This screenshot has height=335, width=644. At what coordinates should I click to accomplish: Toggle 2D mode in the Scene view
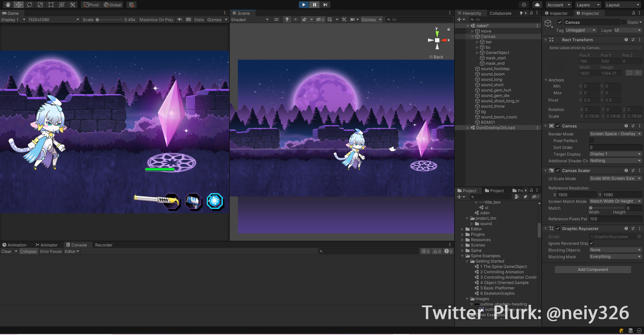click(x=276, y=19)
